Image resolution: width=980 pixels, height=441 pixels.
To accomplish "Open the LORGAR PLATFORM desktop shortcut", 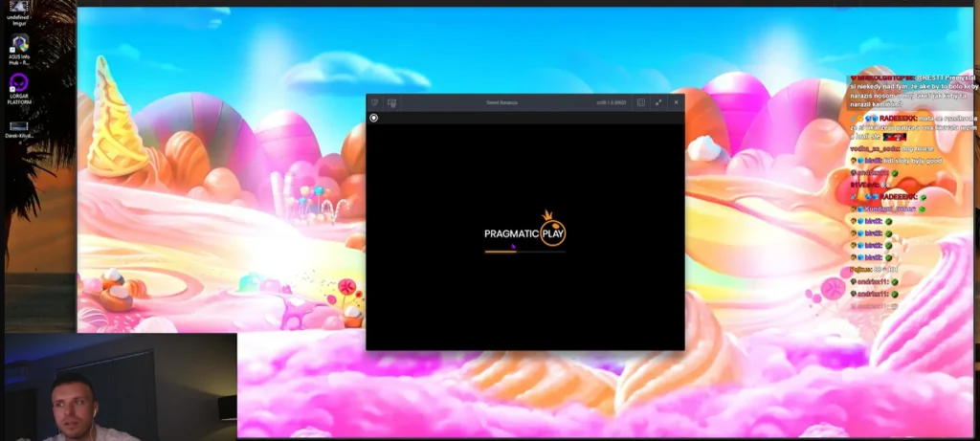I will [19, 84].
